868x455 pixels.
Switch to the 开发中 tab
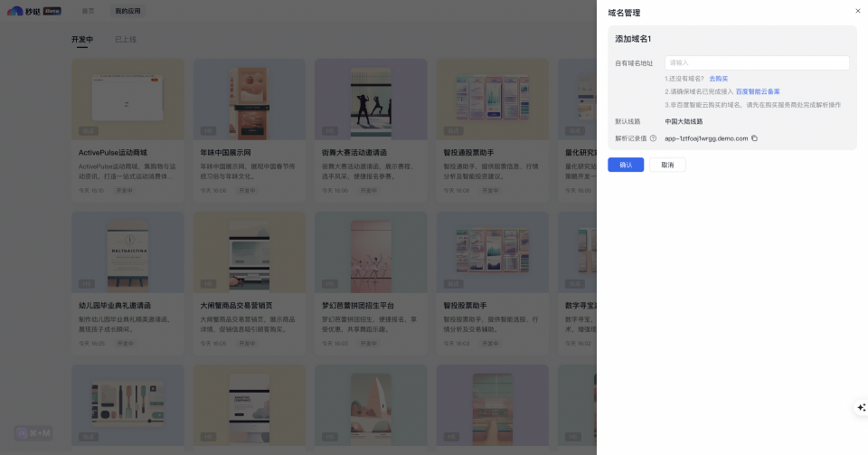(x=82, y=39)
